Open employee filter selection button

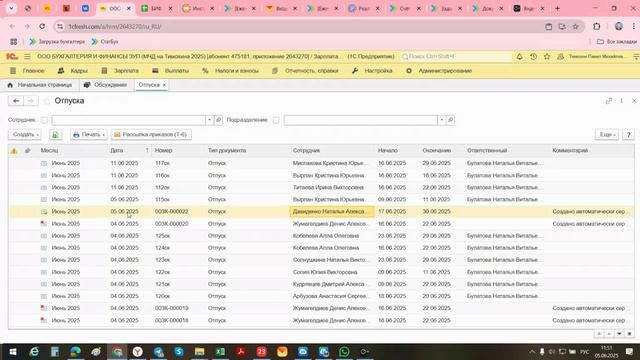(x=218, y=120)
